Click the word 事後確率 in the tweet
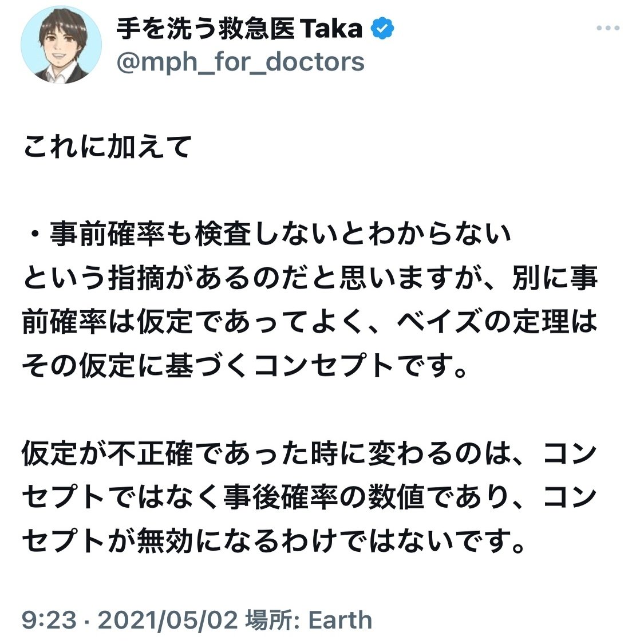This screenshot has width=644, height=644. point(281,497)
